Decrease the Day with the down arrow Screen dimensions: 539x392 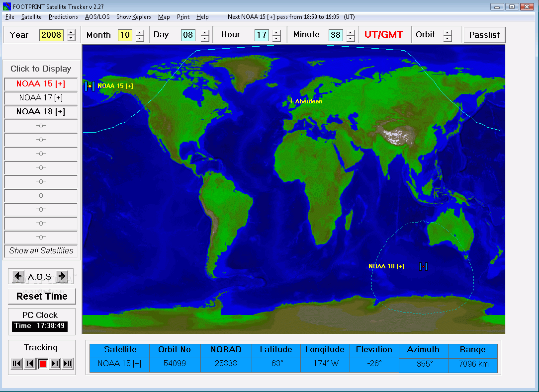point(205,38)
